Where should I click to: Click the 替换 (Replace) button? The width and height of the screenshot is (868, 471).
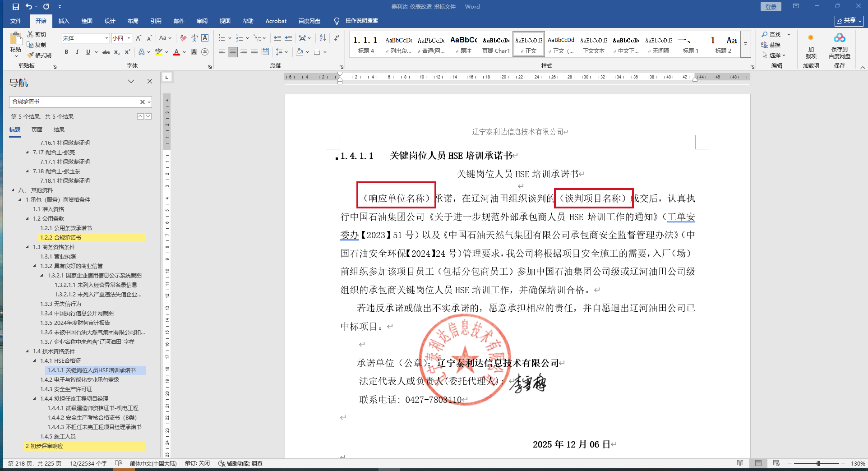771,45
